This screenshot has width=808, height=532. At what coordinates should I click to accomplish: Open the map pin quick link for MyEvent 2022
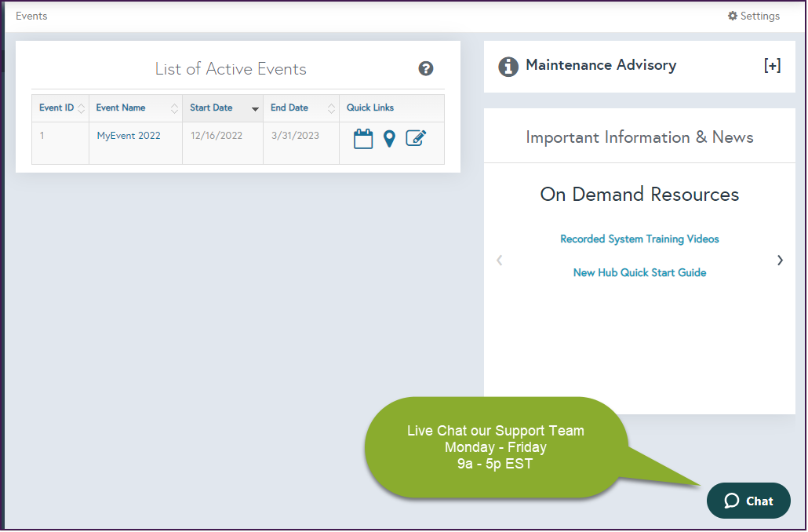tap(390, 139)
